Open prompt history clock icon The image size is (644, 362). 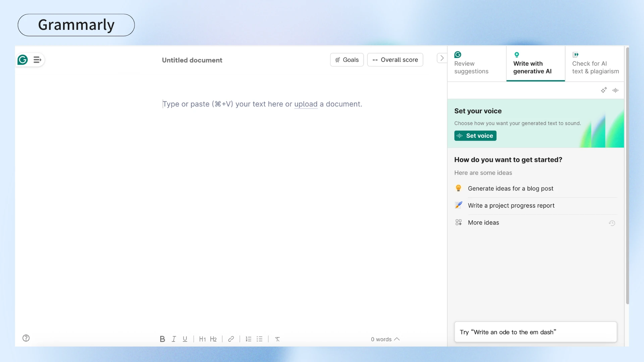point(612,223)
